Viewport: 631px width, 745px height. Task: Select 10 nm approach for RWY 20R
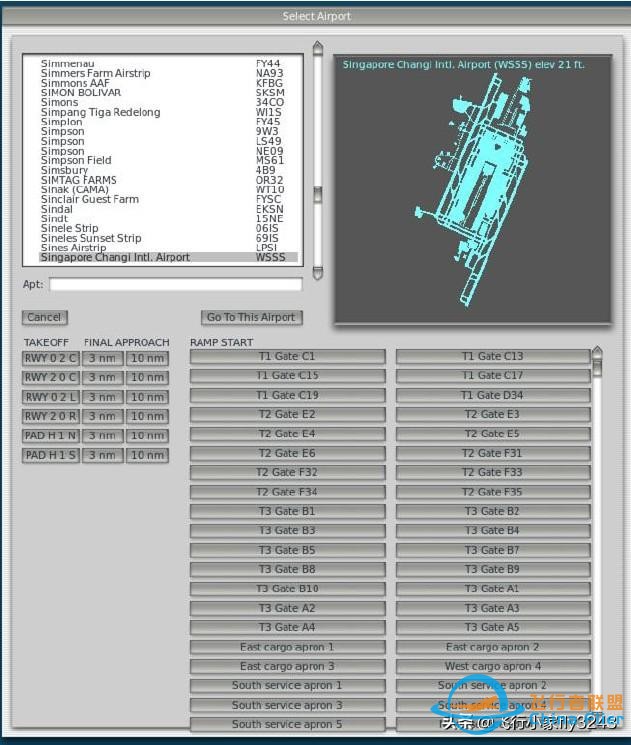tap(147, 416)
